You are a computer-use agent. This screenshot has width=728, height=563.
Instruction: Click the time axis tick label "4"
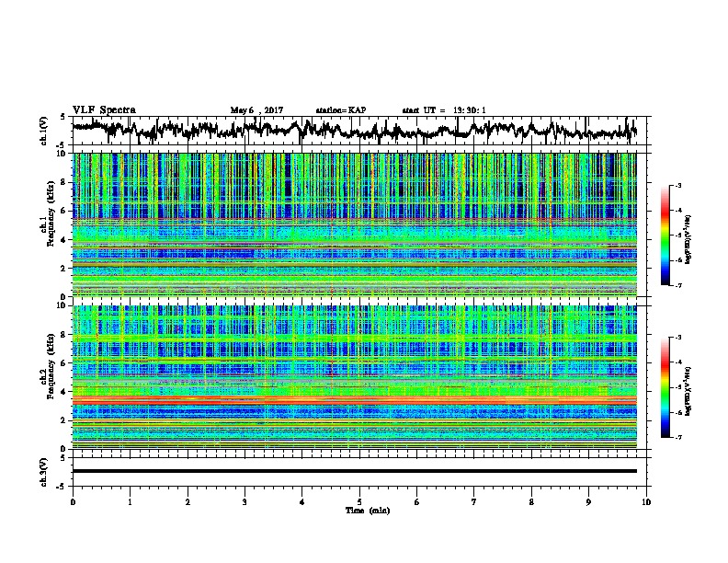[302, 502]
